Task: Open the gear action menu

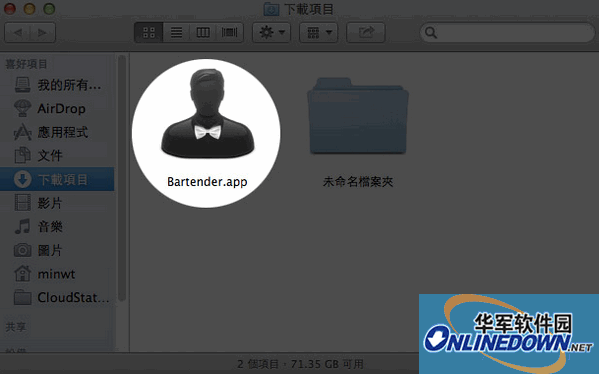Action: 272,32
